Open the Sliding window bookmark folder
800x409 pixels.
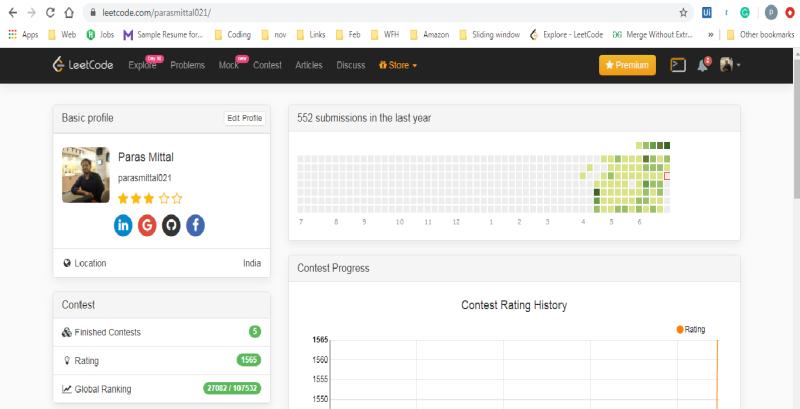point(489,35)
